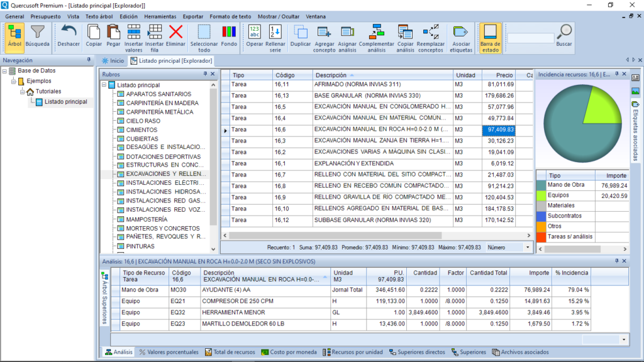The image size is (644, 362).
Task: Click the toolbar search input field
Action: pos(530,38)
